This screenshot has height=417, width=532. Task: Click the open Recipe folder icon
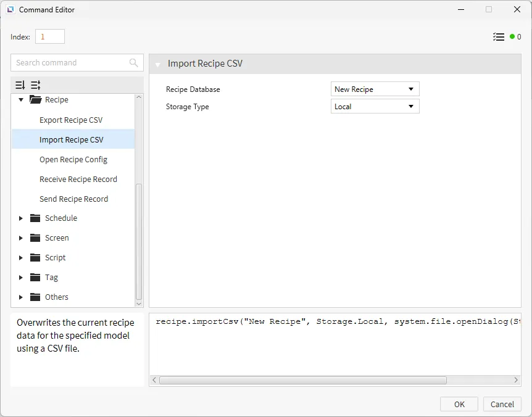point(35,100)
